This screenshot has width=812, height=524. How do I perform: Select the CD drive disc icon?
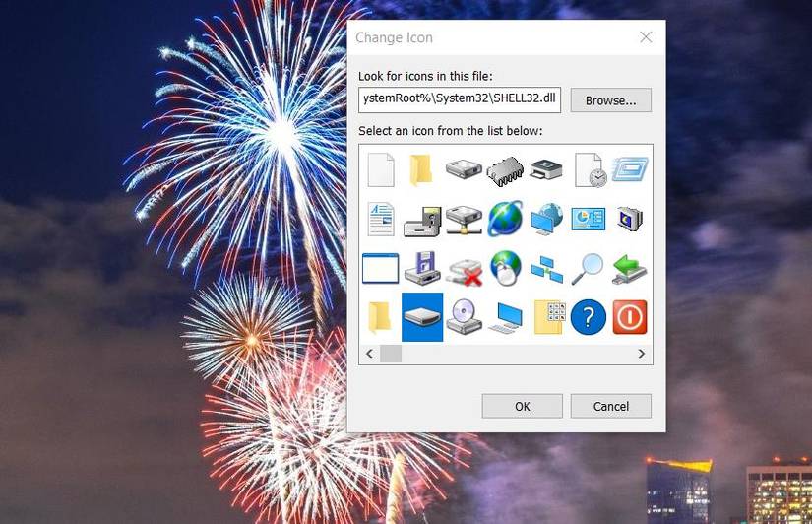click(x=464, y=317)
